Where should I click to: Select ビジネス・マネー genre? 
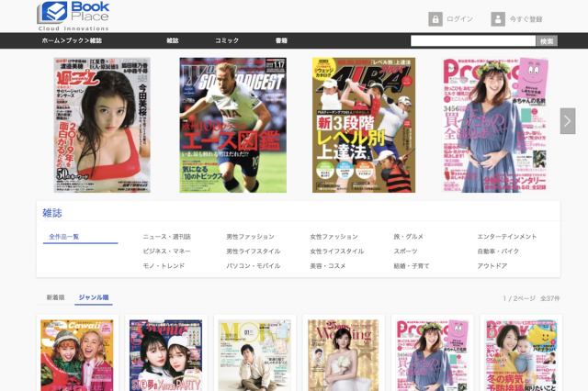[x=166, y=251]
